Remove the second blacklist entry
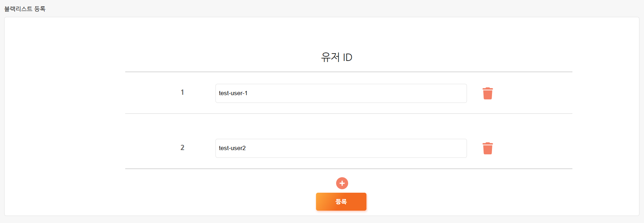This screenshot has width=644, height=223. 487,148
